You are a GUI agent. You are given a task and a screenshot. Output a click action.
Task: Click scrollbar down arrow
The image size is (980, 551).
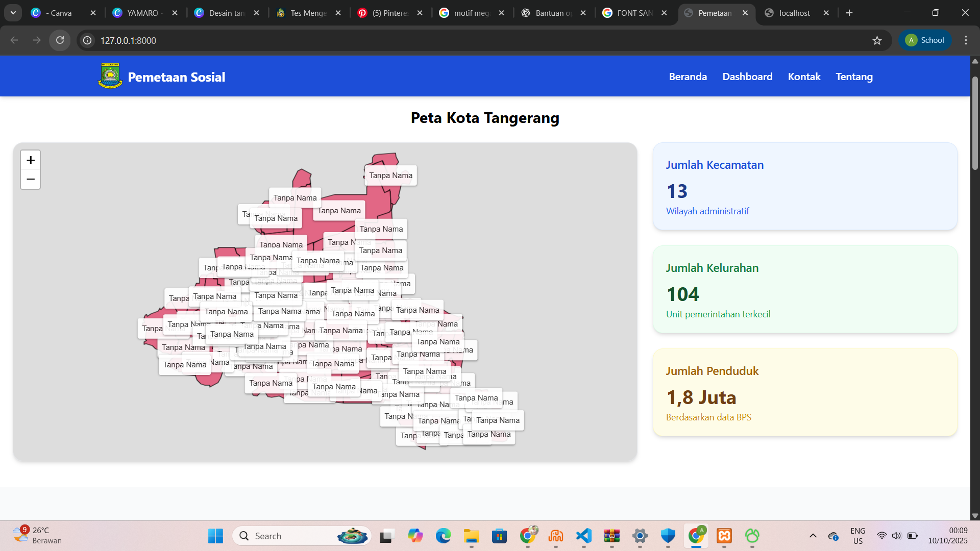(x=975, y=516)
